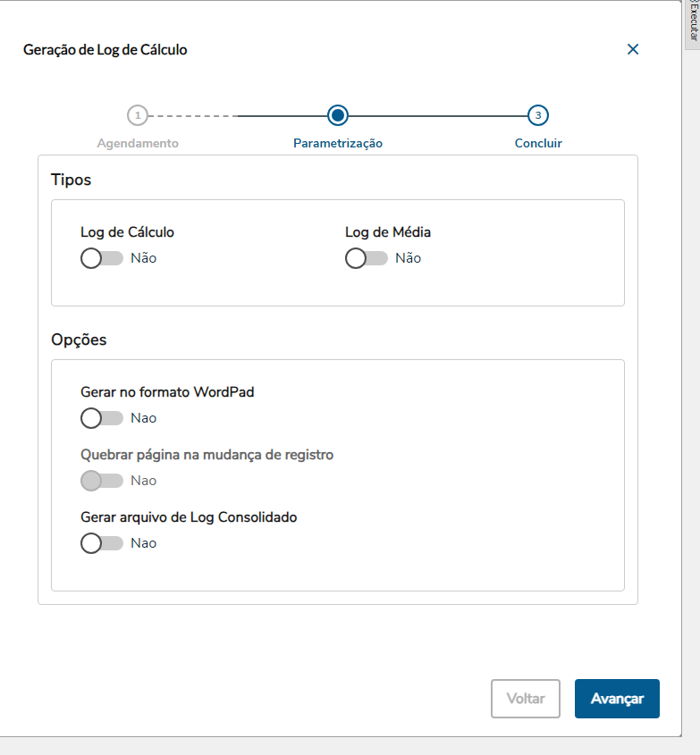The width and height of the screenshot is (700, 755).
Task: Toggle Quebrar página na mudança de registro
Action: click(x=101, y=481)
